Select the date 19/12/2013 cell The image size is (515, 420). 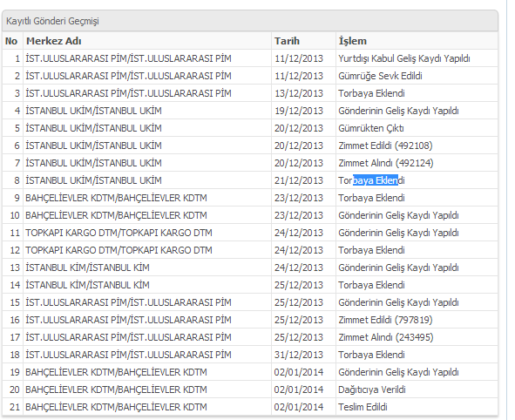point(299,111)
